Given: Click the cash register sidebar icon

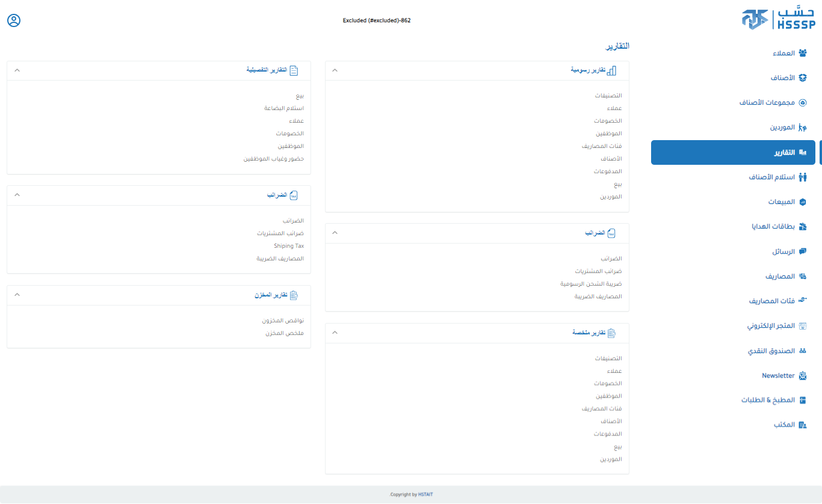Looking at the screenshot, I should click(x=802, y=351).
